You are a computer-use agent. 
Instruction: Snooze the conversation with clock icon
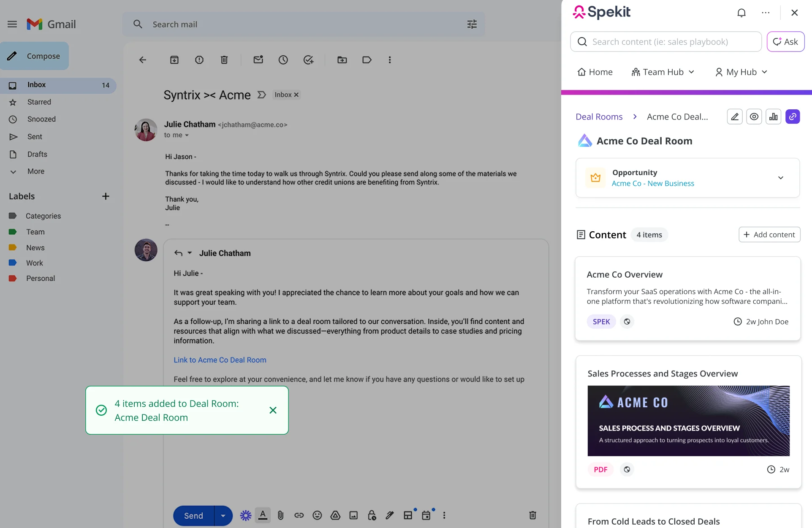[283, 60]
